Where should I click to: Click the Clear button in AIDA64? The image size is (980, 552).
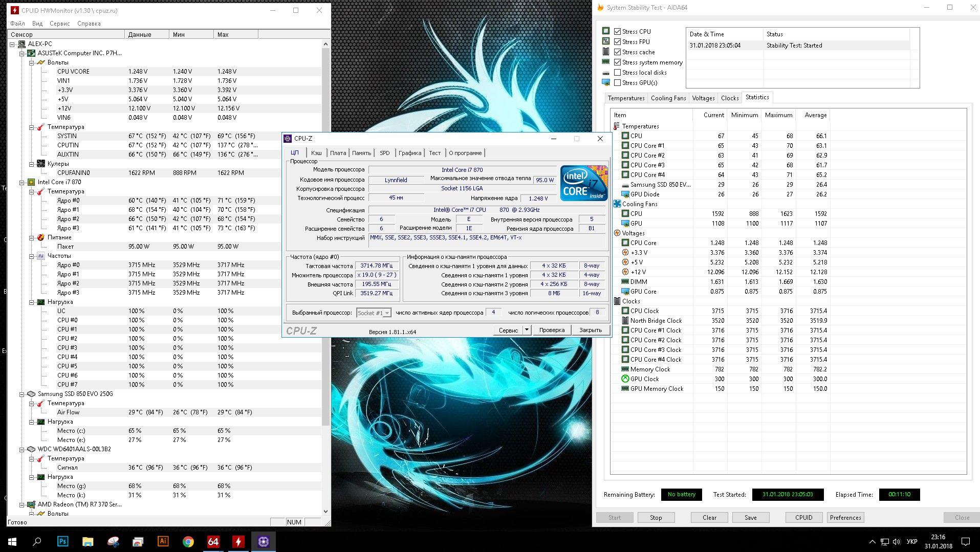tap(709, 517)
